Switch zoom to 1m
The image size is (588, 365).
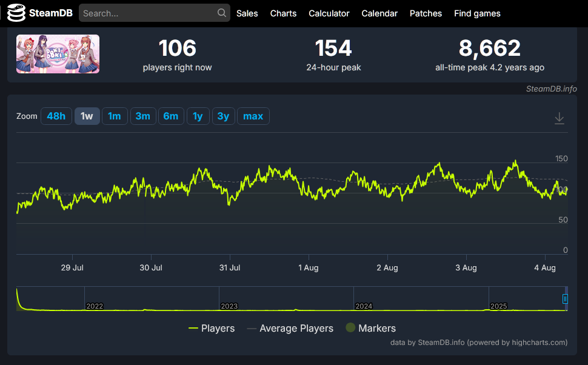[x=115, y=116]
